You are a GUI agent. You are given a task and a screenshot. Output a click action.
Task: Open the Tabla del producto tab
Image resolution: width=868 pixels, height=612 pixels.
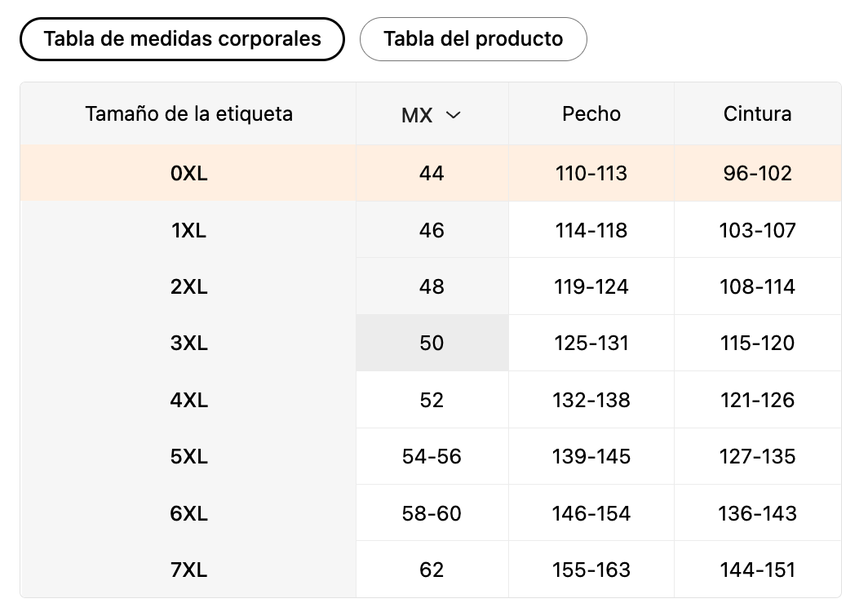pos(473,39)
